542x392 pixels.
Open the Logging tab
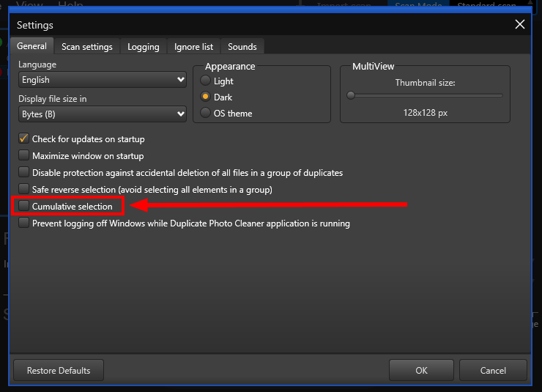(143, 47)
